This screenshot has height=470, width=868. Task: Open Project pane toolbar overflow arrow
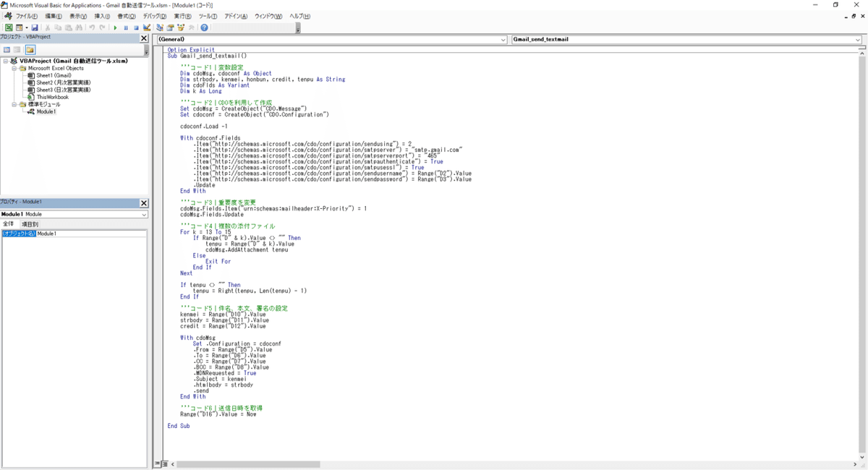coord(146,51)
